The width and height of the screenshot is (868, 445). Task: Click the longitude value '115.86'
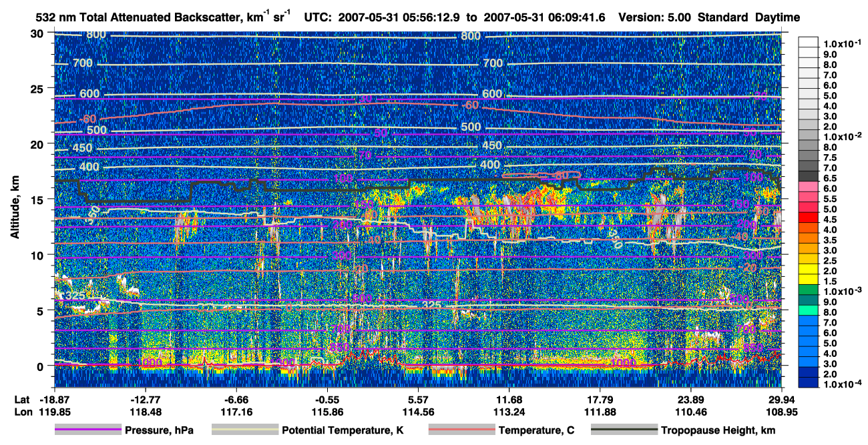click(x=327, y=412)
